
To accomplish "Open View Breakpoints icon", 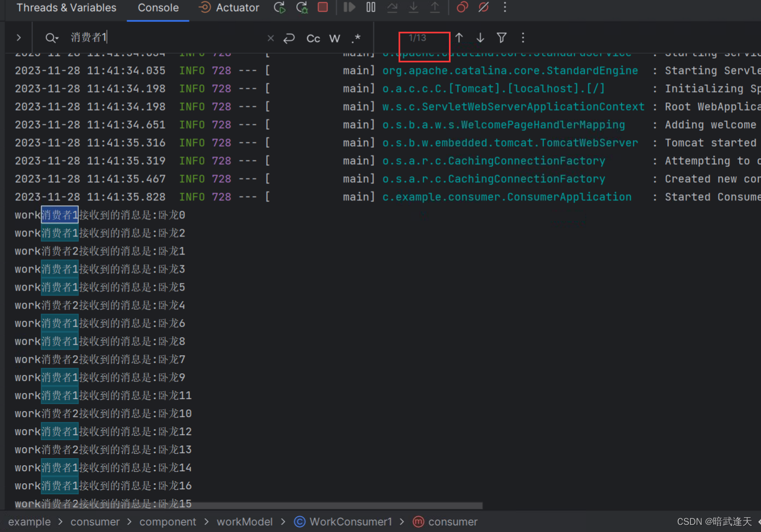I will click(463, 7).
